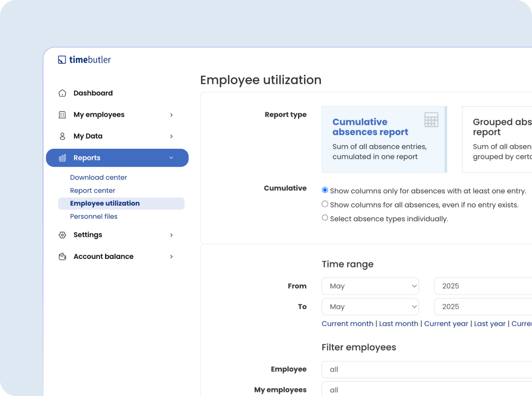Open Download center submenu item

coord(98,178)
